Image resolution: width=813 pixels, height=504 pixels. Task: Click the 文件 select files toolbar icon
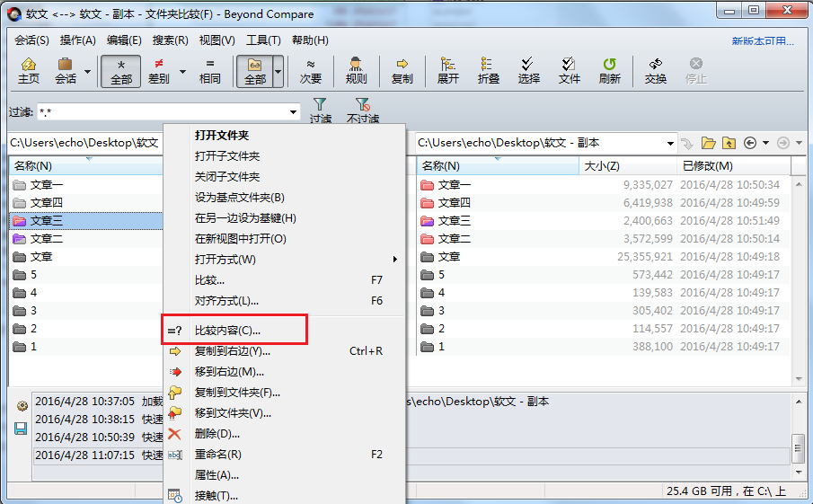tap(570, 71)
